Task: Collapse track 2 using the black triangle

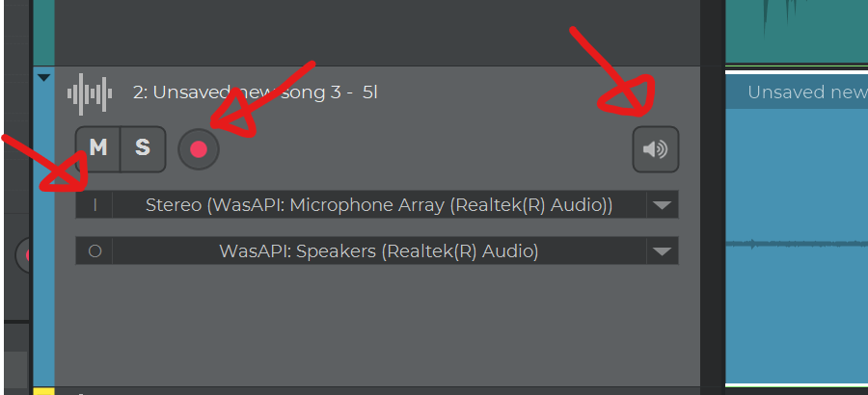Action: tap(43, 78)
